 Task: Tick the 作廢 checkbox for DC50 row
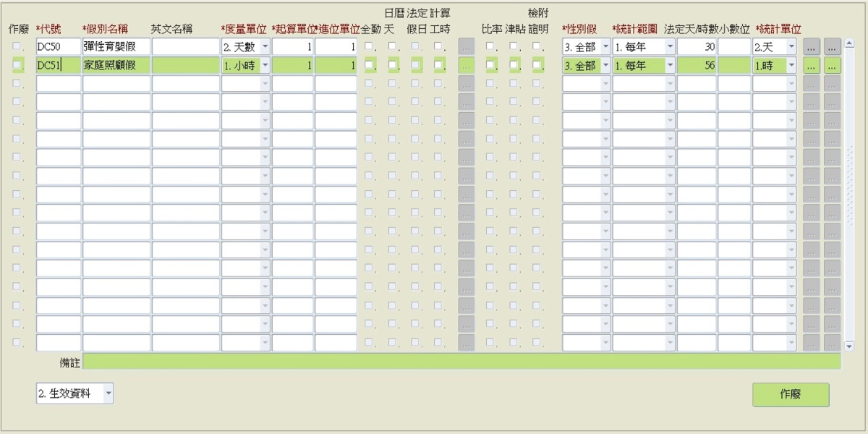pos(17,46)
